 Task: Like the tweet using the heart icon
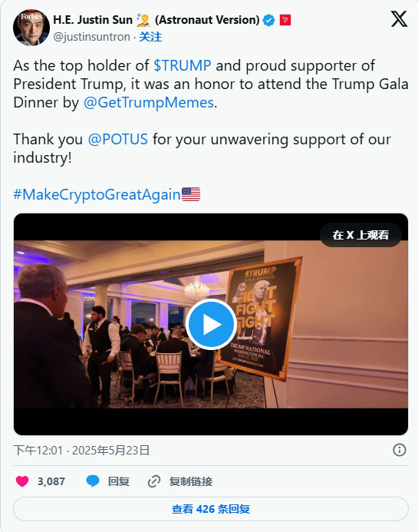[22, 481]
